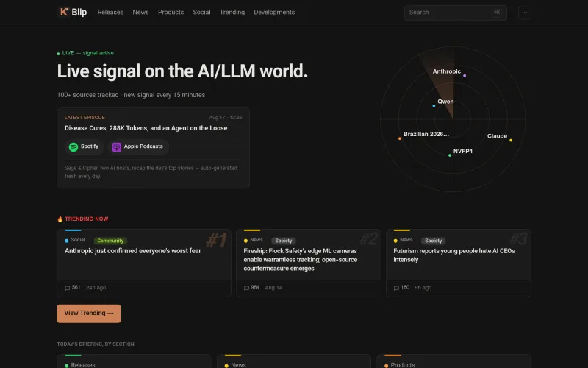588x368 pixels.
Task: Select the Claude dot on the radar
Action: tap(510, 140)
